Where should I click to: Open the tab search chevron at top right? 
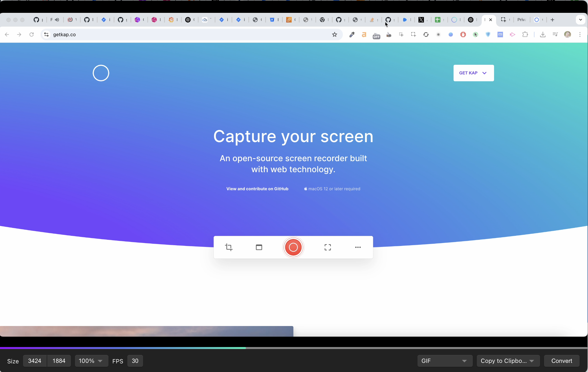(x=581, y=20)
